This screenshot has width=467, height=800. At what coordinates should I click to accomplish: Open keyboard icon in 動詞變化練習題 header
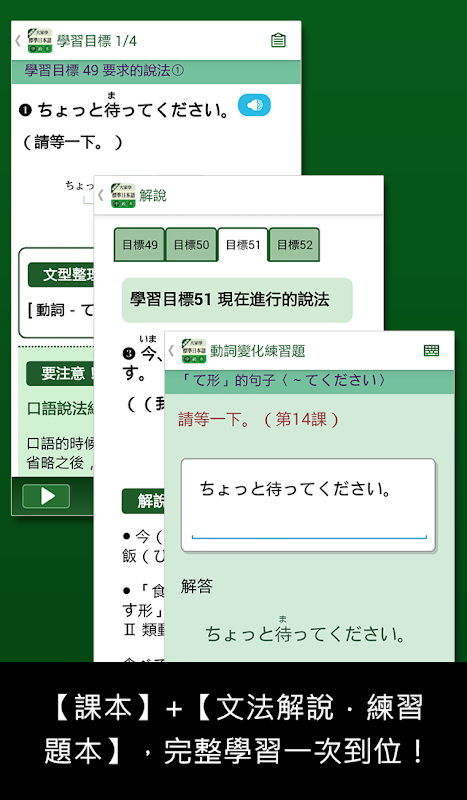[x=431, y=351]
